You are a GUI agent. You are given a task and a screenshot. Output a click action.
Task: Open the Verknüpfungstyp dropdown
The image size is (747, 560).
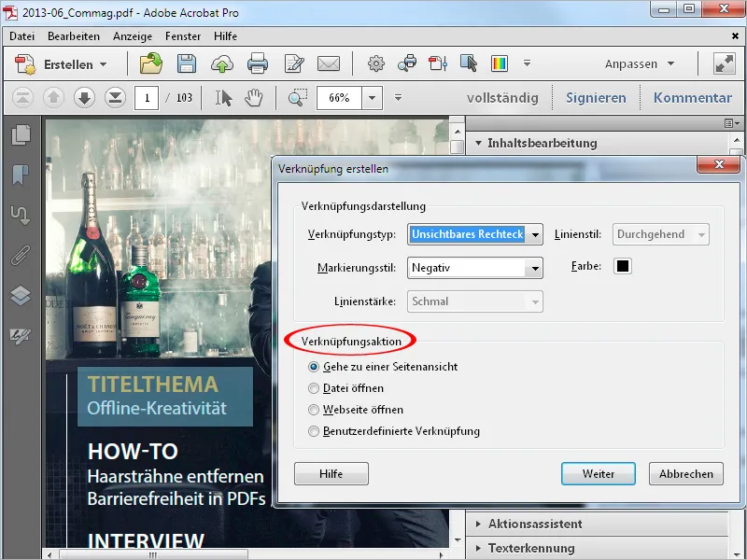[475, 234]
